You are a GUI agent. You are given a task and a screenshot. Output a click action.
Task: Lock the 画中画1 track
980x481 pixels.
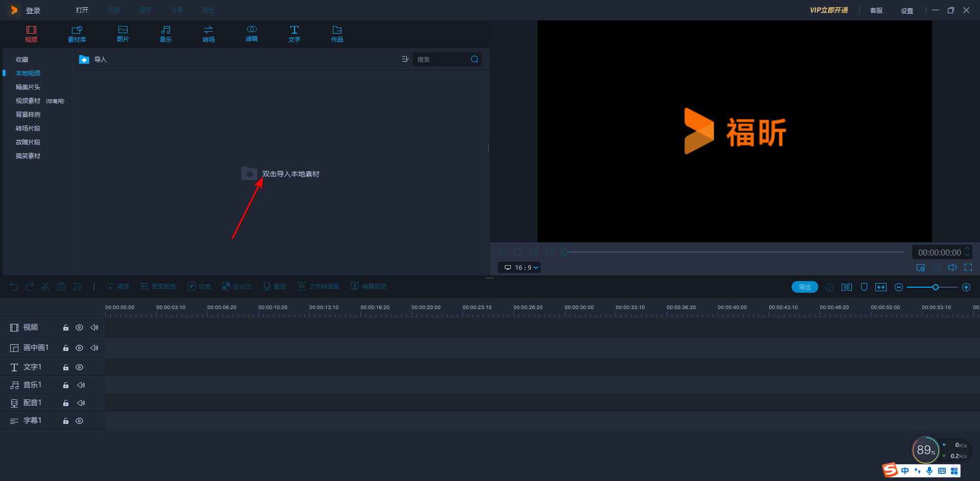pos(66,348)
